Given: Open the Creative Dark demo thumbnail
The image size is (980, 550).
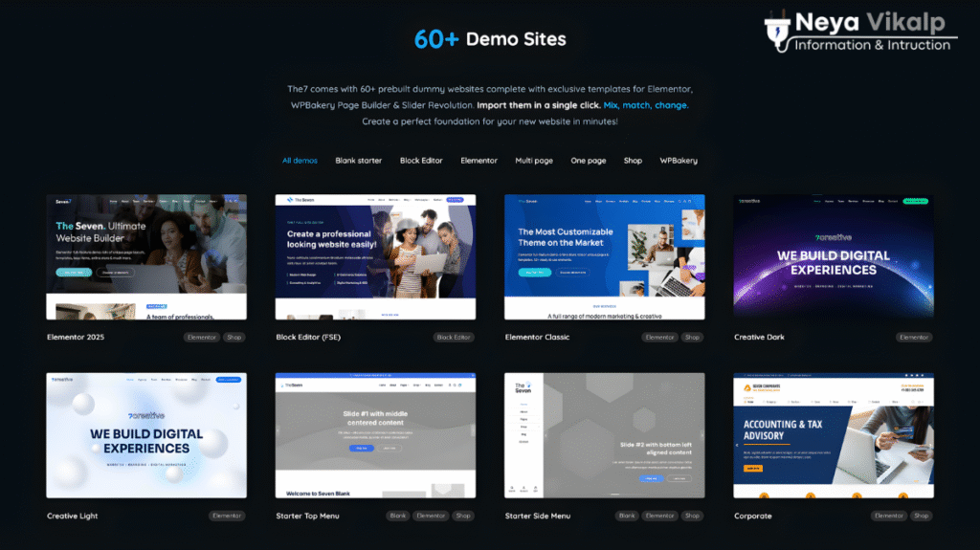Looking at the screenshot, I should (834, 255).
